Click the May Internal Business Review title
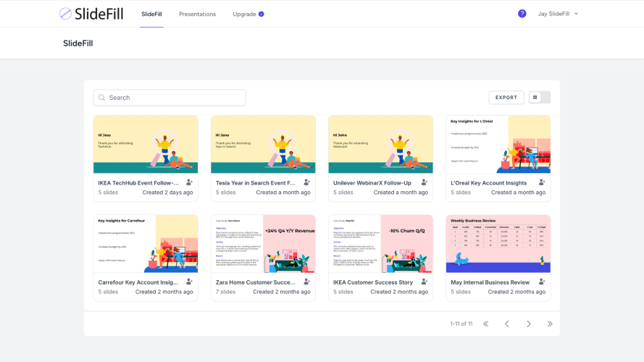 click(x=490, y=282)
